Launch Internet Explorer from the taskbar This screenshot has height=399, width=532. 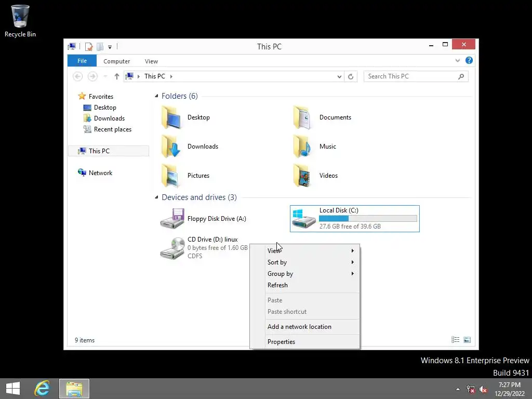click(43, 389)
